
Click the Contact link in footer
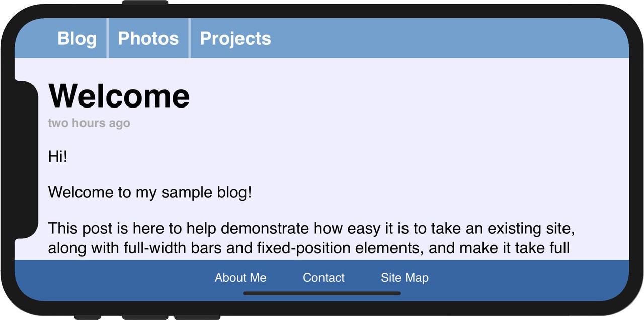pos(324,278)
